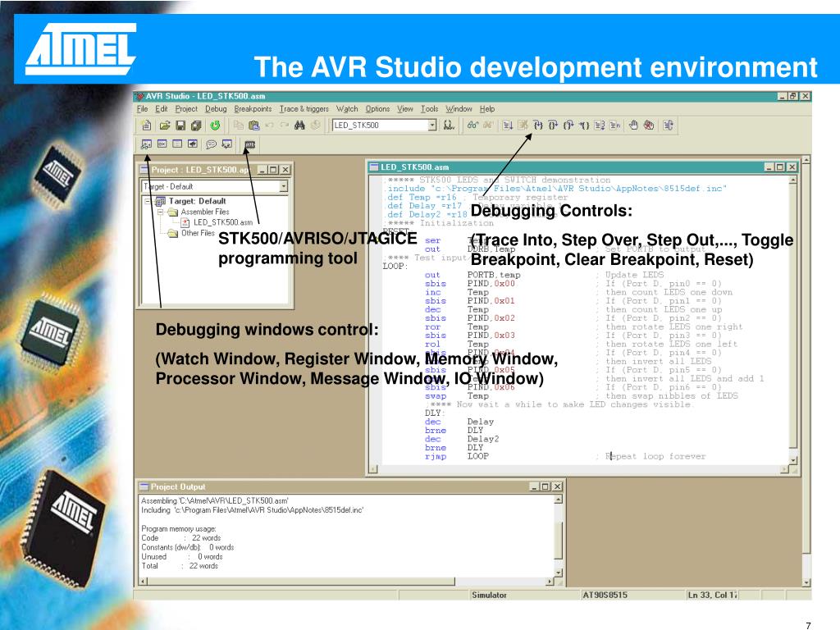Click the green circular arrow toolbar icon
This screenshot has width=840, height=630.
click(215, 126)
